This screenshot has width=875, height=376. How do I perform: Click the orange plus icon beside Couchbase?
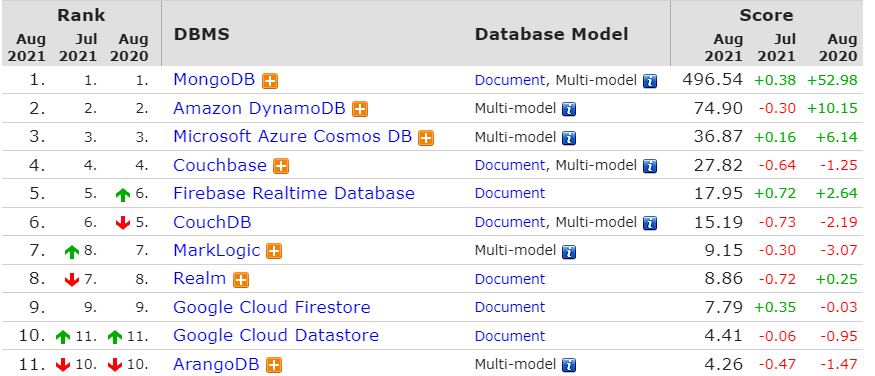(x=281, y=166)
